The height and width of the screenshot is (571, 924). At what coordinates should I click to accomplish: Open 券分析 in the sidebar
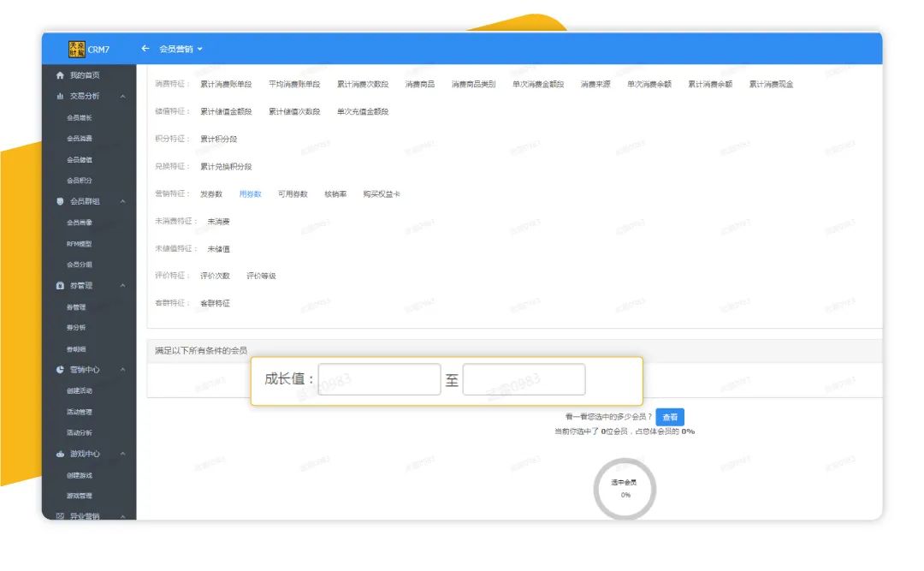(76, 328)
